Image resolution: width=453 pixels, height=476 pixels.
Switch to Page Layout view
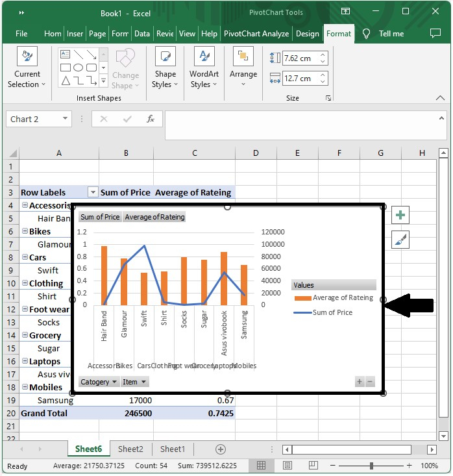click(x=288, y=465)
